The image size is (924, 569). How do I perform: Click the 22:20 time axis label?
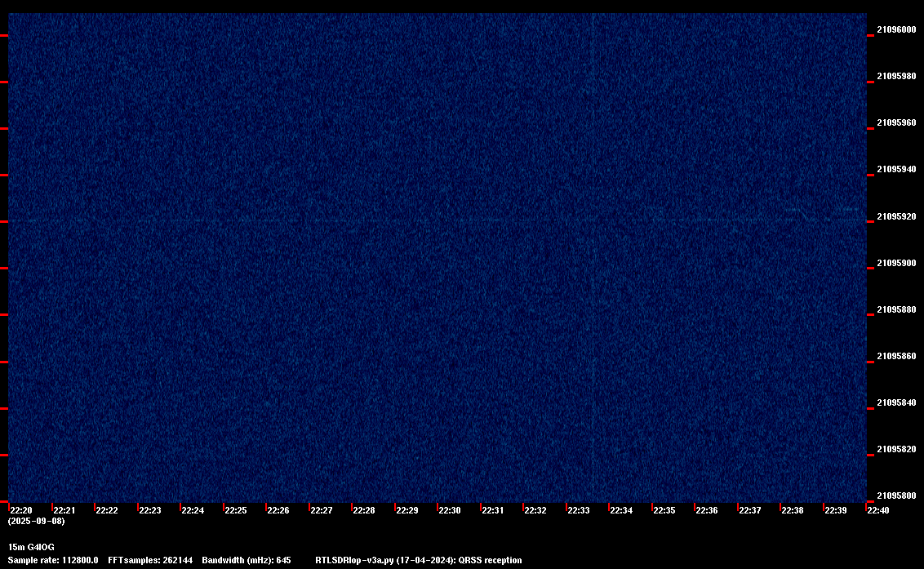click(21, 510)
